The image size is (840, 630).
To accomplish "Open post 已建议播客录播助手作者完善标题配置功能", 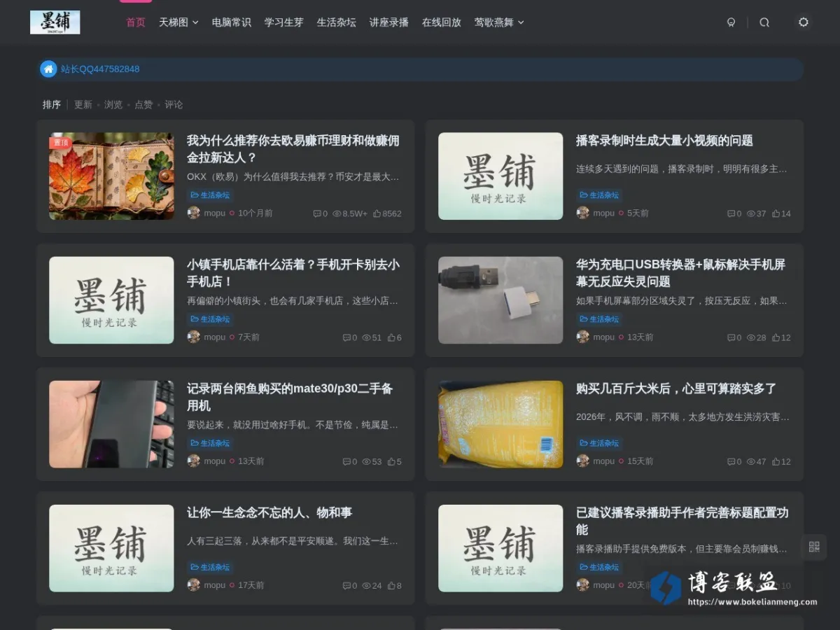I will tap(682, 521).
